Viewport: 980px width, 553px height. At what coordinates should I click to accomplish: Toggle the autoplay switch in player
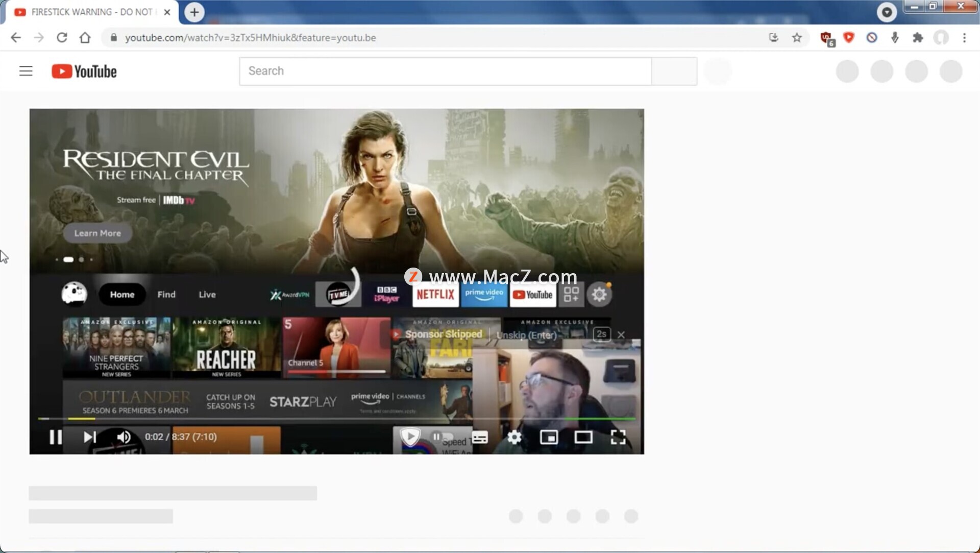click(x=443, y=437)
